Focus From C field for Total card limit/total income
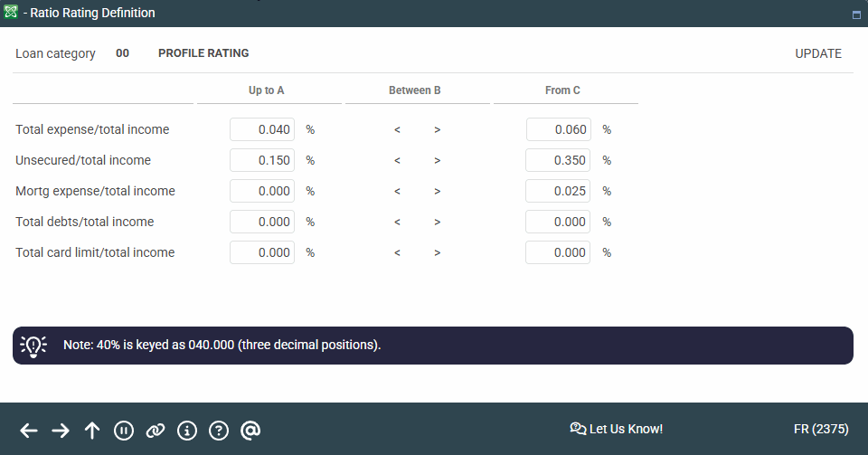 click(558, 252)
